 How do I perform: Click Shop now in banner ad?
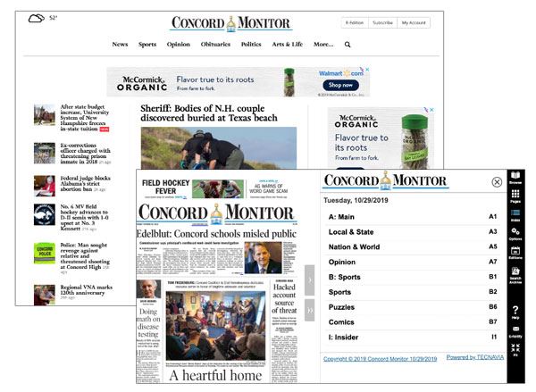340,85
